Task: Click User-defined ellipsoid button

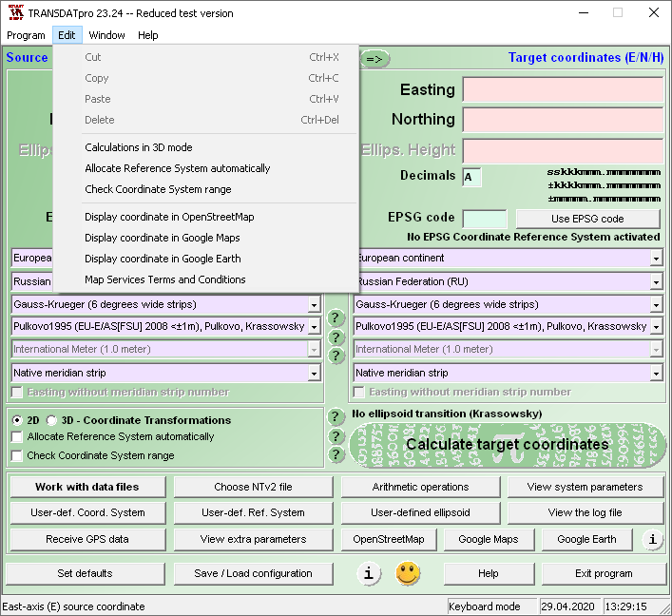Action: [420, 512]
